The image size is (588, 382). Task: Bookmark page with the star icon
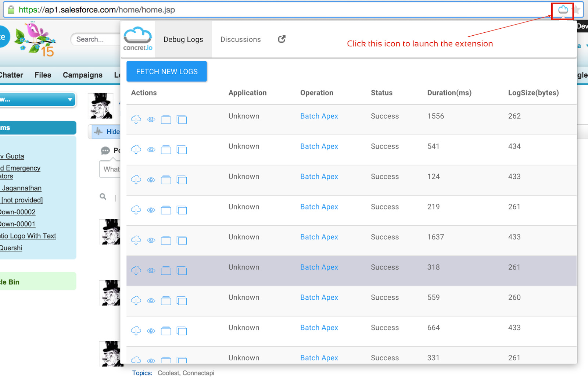[577, 10]
